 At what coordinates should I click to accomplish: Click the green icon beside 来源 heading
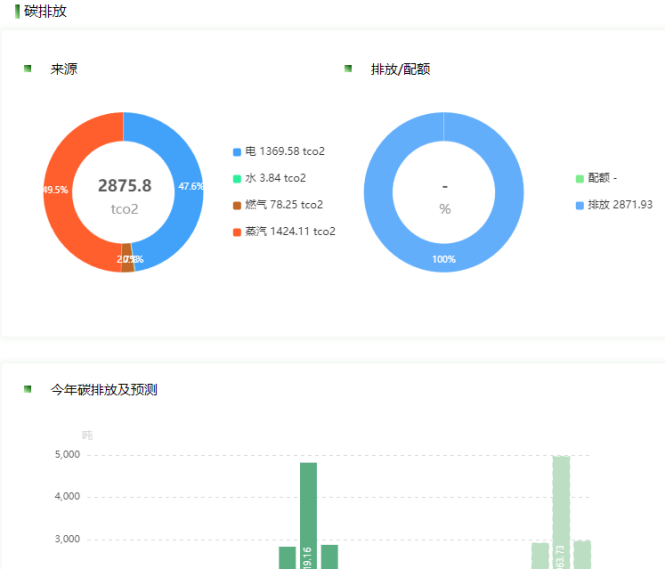tap(28, 69)
